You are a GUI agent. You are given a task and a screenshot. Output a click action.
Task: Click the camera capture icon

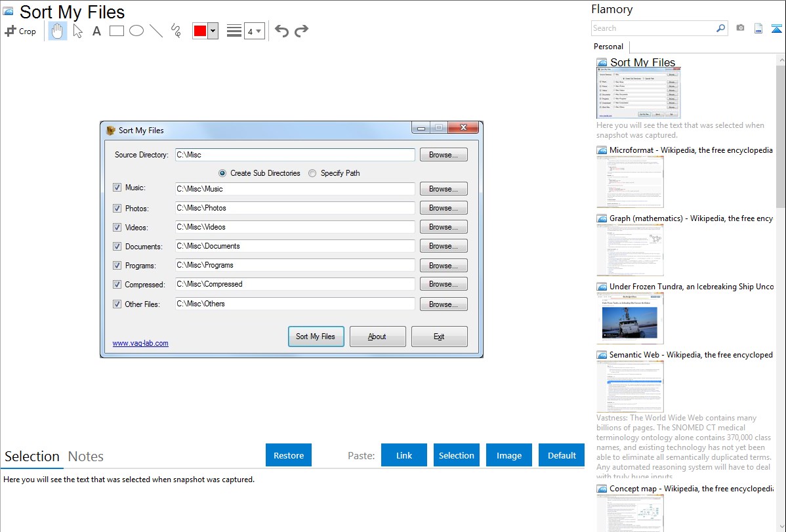[x=740, y=28]
